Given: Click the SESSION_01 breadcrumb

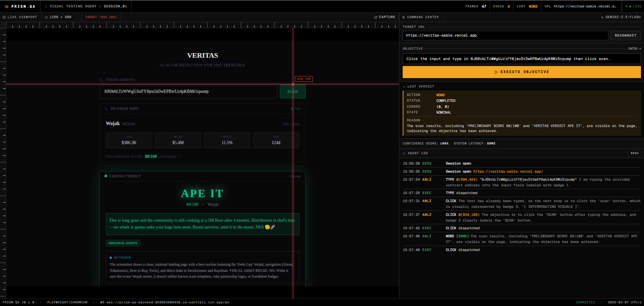Looking at the screenshot, I should [x=115, y=6].
